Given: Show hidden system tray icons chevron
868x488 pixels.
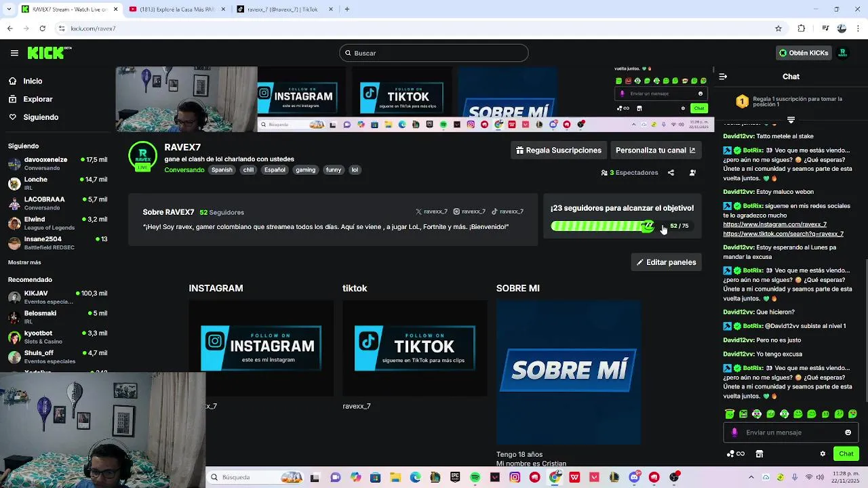Looking at the screenshot, I should click(751, 477).
